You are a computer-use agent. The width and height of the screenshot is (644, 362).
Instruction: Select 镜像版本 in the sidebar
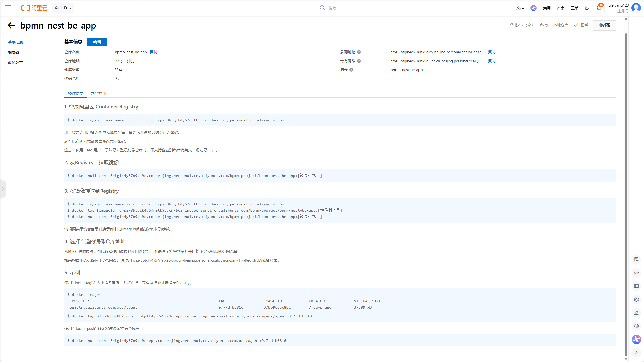tap(15, 62)
